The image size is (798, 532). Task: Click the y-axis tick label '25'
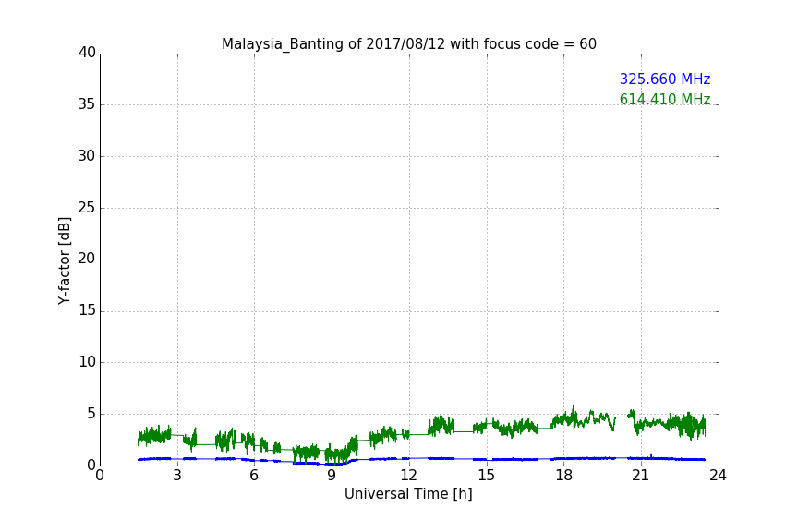[87, 207]
